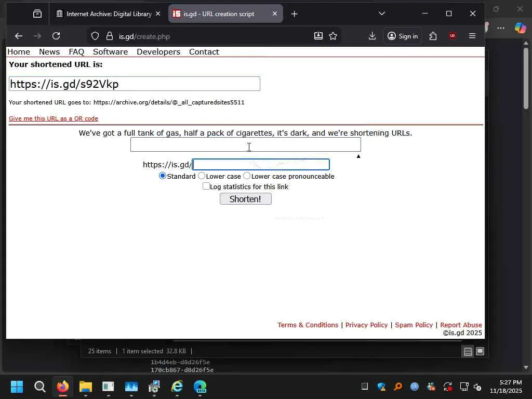The height and width of the screenshot is (399, 532).
Task: Open Firefox tab overview icon
Action: coord(37,14)
